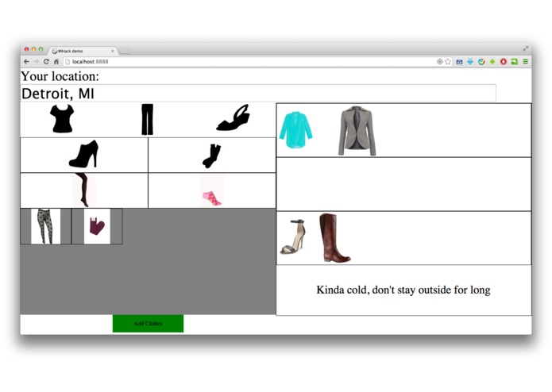Screen dimensions: 552x392
Task: Click the location target icon in address bar
Action: (440, 62)
